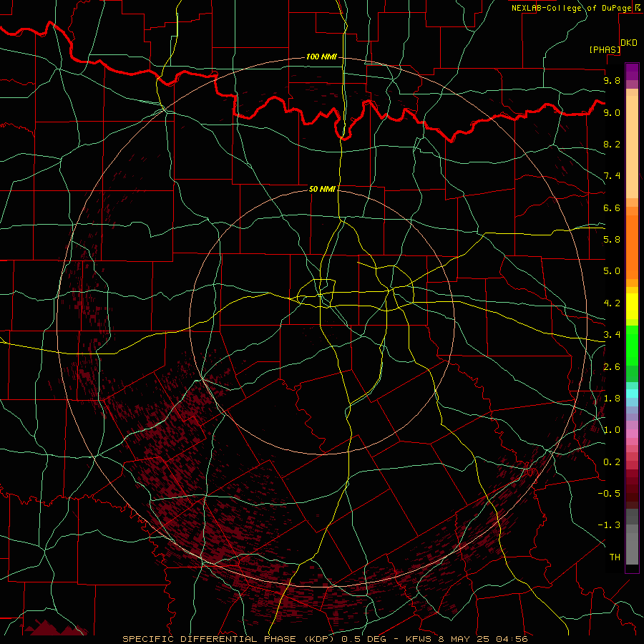Click the 7.4 legend value

tap(612, 176)
